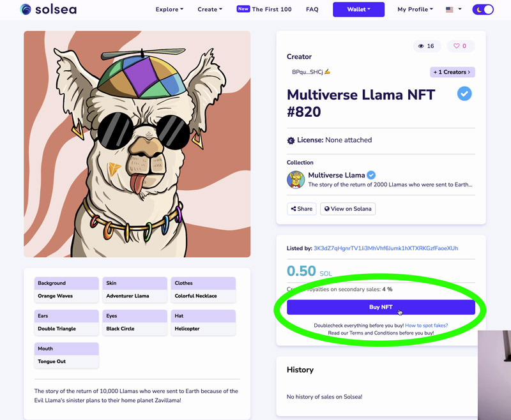Click the license gear badge icon
The image size is (511, 420).
pyautogui.click(x=291, y=140)
